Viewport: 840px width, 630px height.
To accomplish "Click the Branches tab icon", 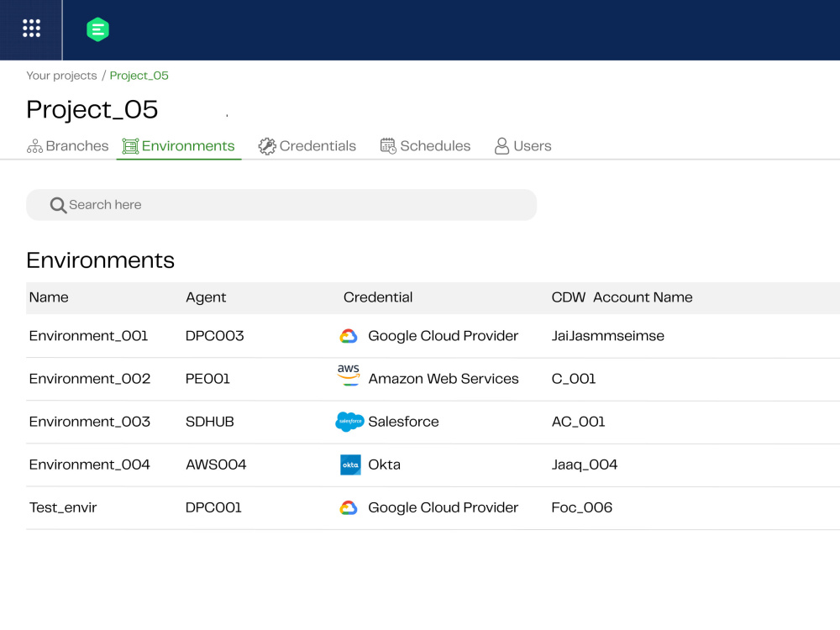I will (34, 146).
